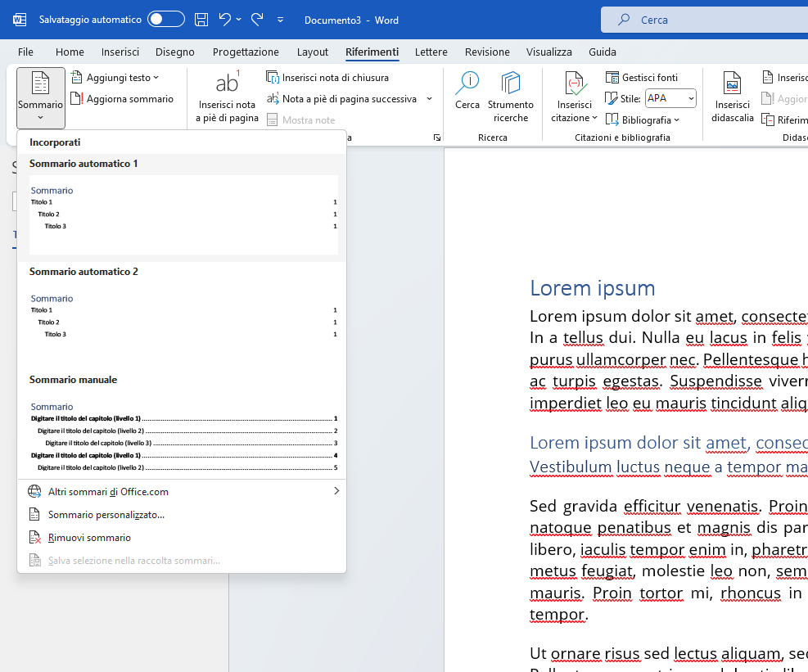The image size is (808, 672).
Task: Switch to the Layout ribbon tab
Action: point(313,52)
